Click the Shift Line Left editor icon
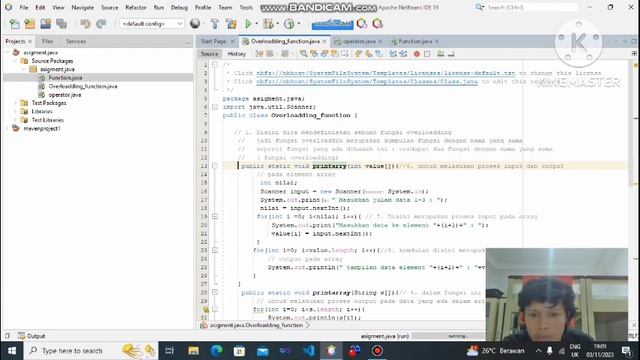Image resolution: width=640 pixels, height=360 pixels. pos(393,54)
